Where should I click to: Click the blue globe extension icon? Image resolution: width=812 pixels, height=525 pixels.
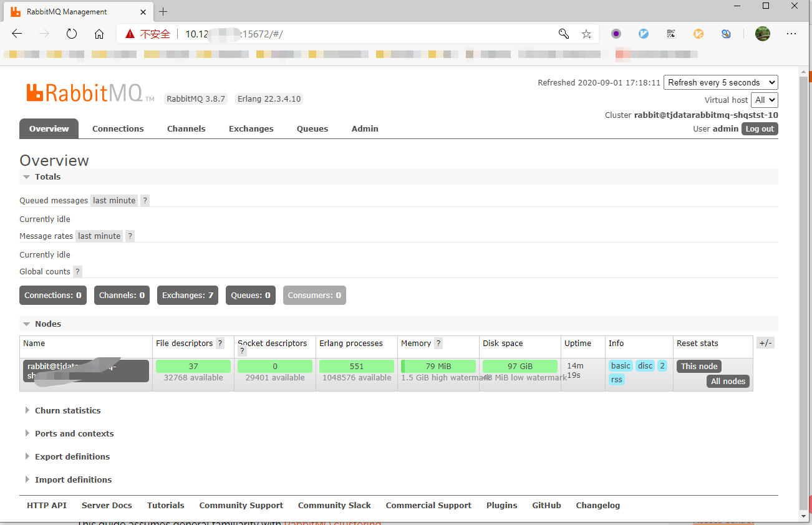[726, 34]
